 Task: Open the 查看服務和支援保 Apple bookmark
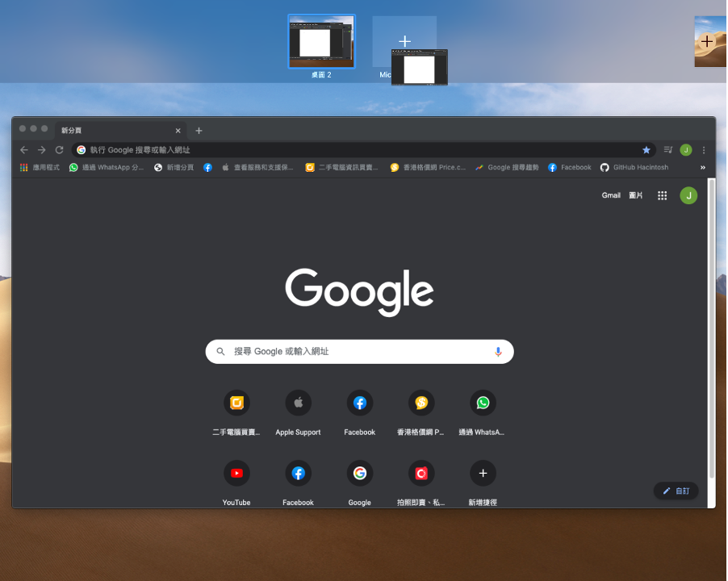coord(257,168)
